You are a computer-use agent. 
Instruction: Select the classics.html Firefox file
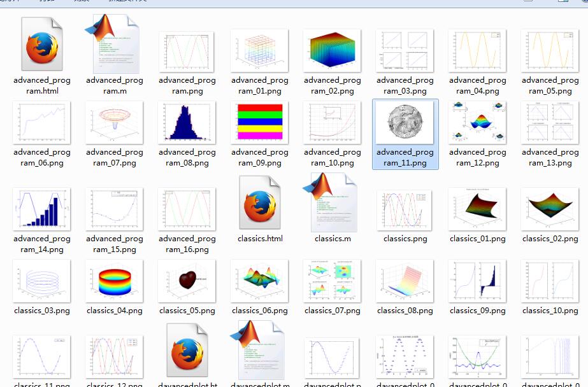pos(259,202)
